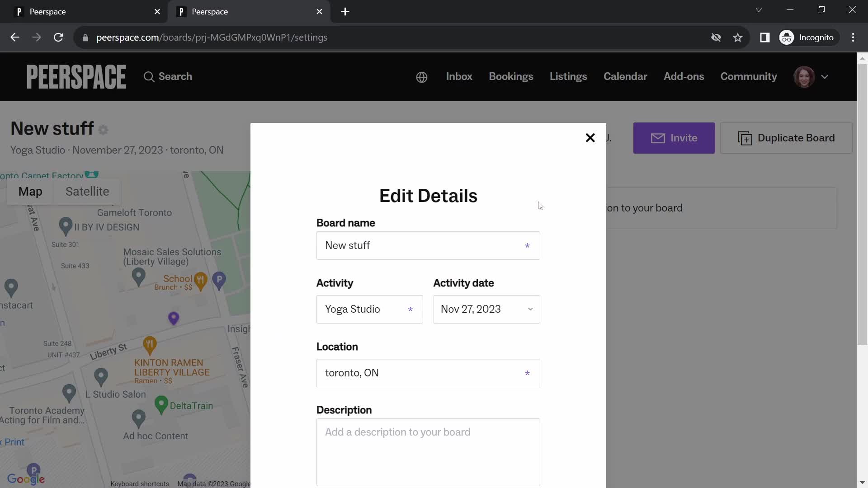Click the Listings navigation tab

[x=568, y=77]
